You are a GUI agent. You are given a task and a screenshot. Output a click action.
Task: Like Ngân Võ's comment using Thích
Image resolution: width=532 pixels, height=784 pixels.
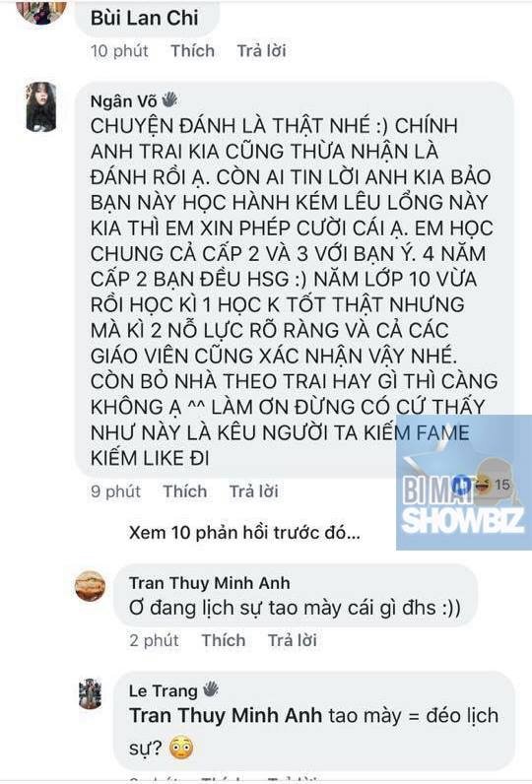coord(185,491)
